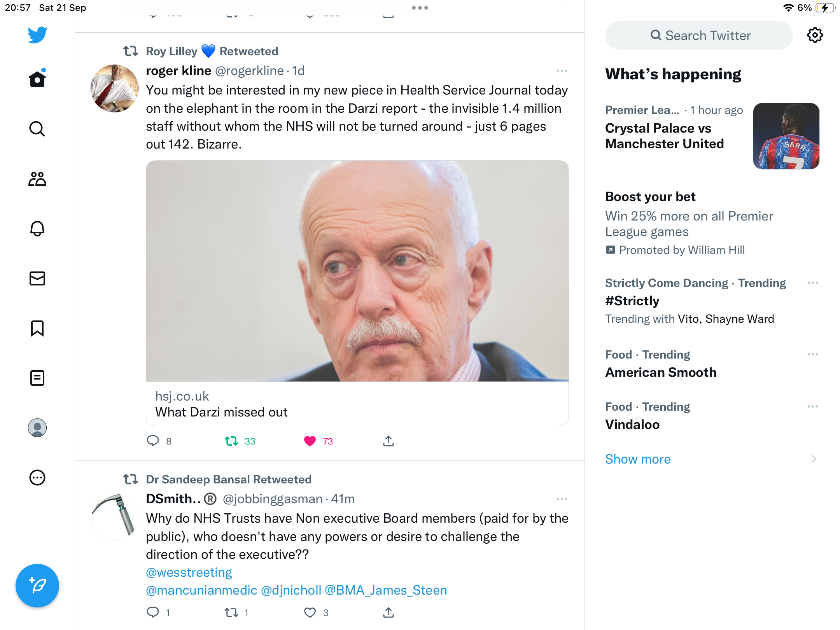Undo retweet on roger kline's tweet
Viewport: 840px width, 630px height.
[231, 441]
